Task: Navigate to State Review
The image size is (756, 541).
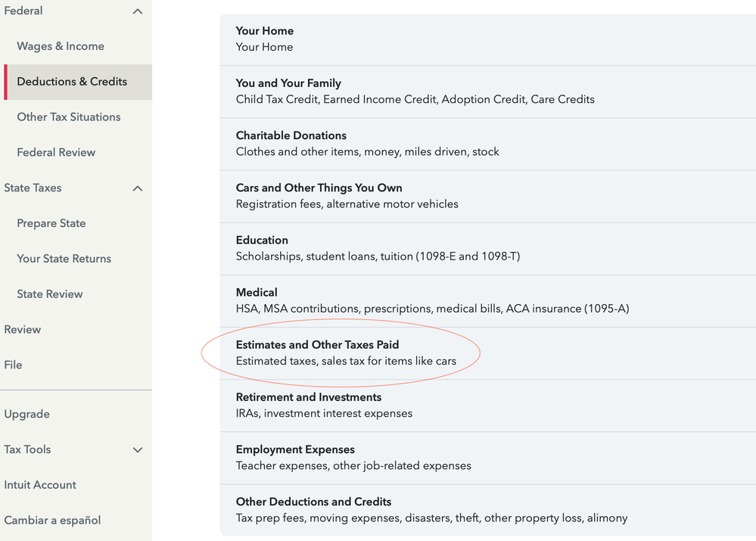Action: (50, 294)
